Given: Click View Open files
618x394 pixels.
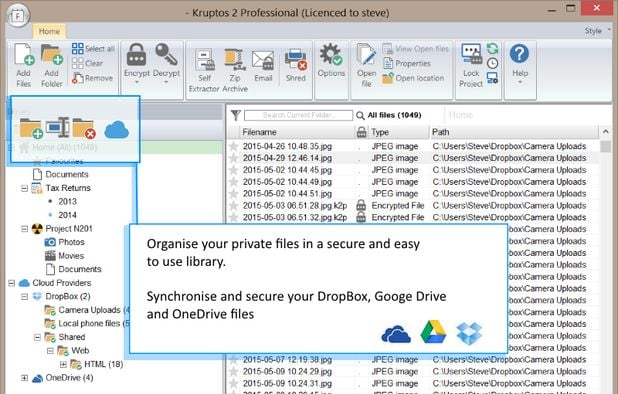Looking at the screenshot, I should pyautogui.click(x=416, y=48).
